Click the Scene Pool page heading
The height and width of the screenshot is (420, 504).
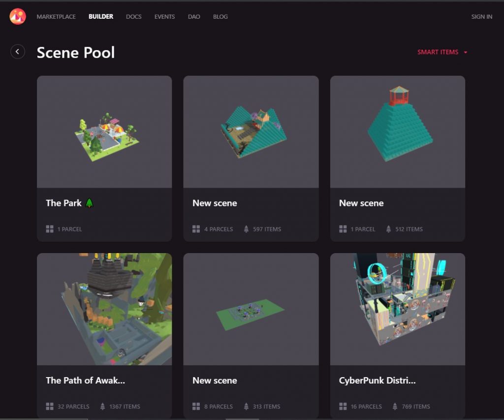(x=76, y=52)
